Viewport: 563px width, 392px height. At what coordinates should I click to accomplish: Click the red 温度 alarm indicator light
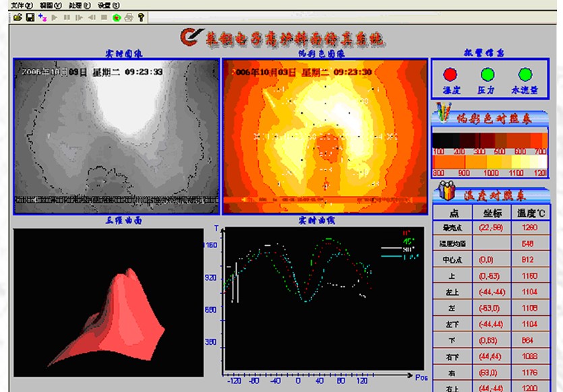(450, 75)
